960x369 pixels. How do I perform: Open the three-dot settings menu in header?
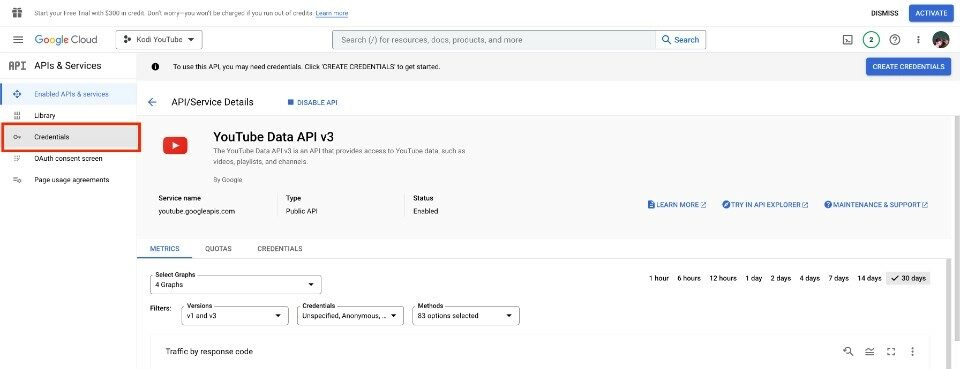pos(918,40)
